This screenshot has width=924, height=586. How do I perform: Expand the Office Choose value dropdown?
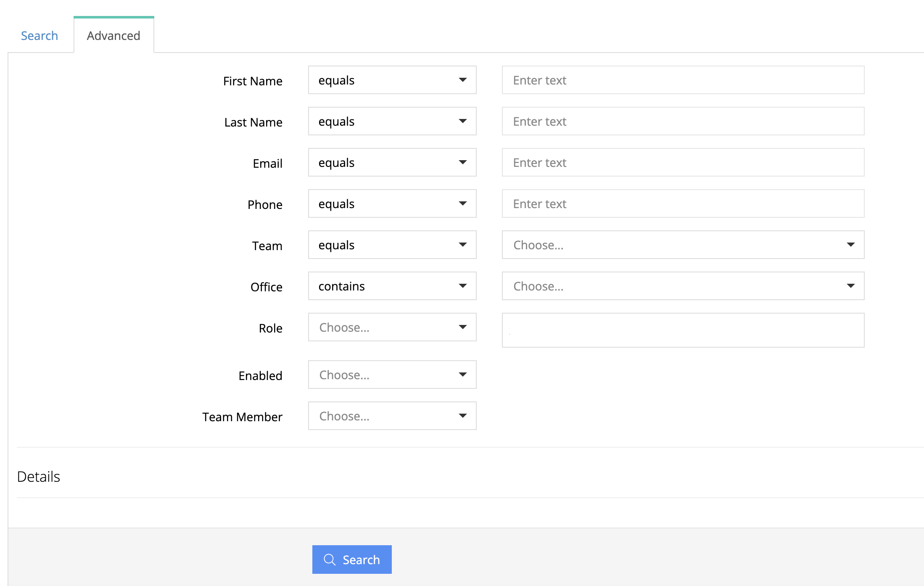(x=683, y=286)
